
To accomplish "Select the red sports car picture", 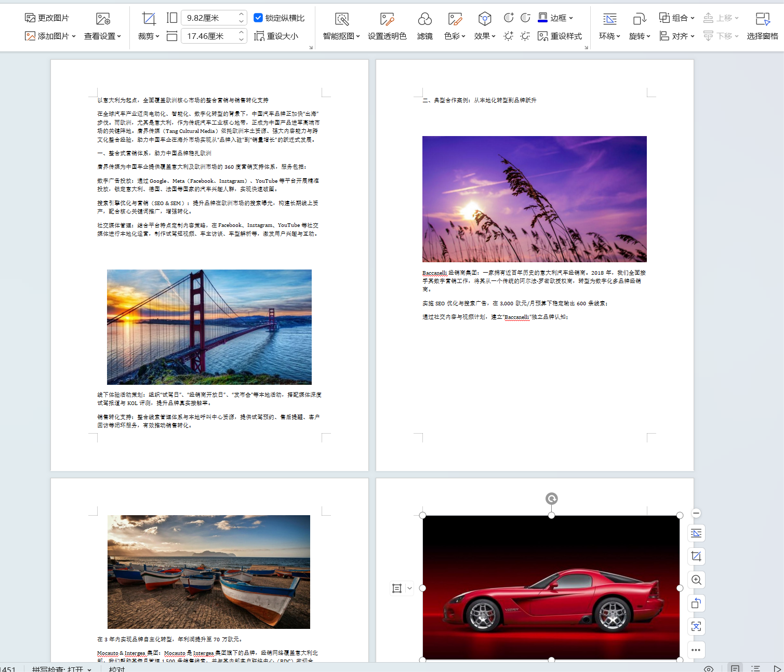I will tap(551, 587).
